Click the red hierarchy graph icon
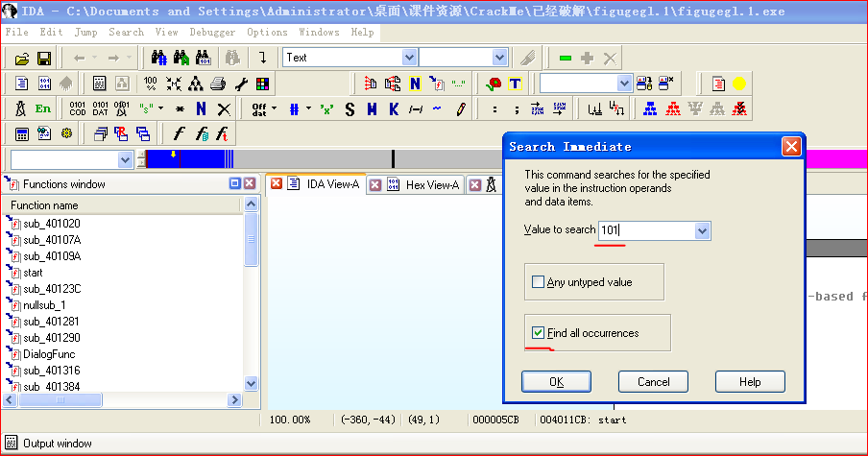The height and width of the screenshot is (456, 868). click(672, 109)
